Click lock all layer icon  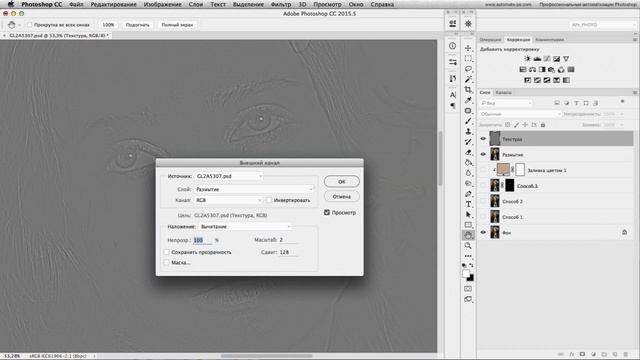pyautogui.click(x=543, y=125)
